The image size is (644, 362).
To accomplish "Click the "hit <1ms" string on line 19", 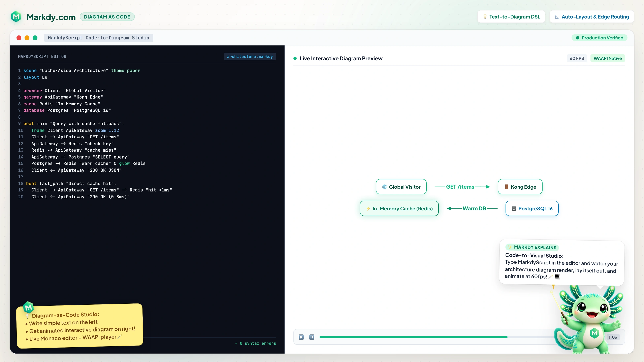I will pyautogui.click(x=159, y=190).
